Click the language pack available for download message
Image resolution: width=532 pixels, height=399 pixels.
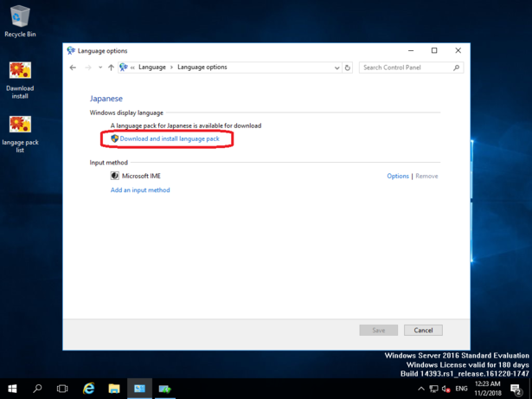point(186,125)
